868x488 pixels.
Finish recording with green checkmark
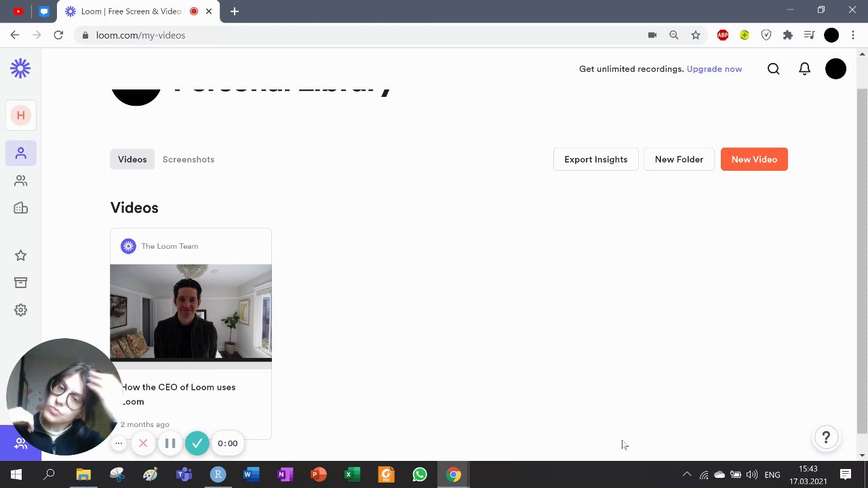[x=197, y=443]
